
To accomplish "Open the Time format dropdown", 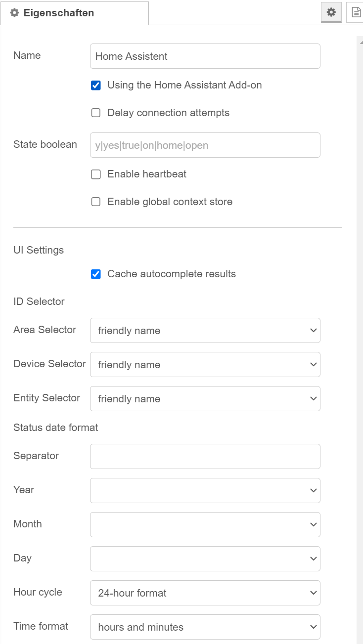I will pyautogui.click(x=205, y=627).
